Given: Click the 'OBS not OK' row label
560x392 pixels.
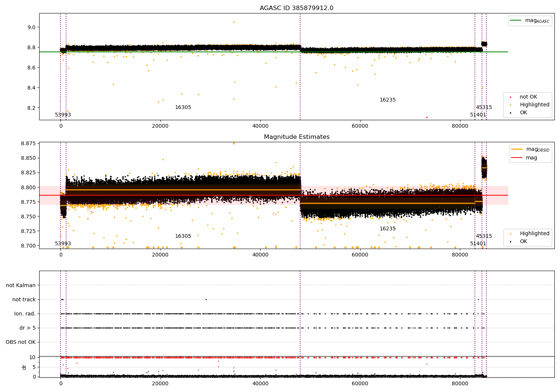Looking at the screenshot, I should 21,342.
